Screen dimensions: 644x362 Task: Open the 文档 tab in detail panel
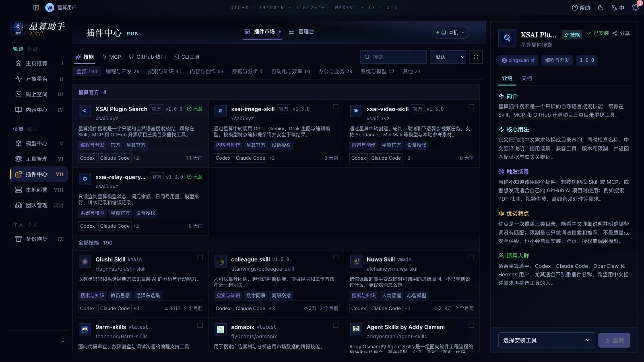(527, 78)
